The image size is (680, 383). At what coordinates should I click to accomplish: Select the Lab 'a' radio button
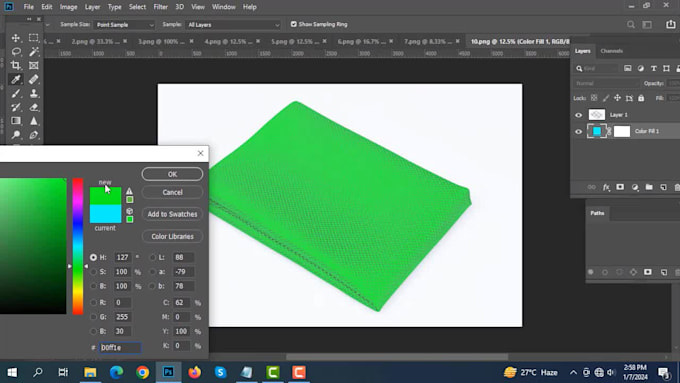tap(152, 272)
